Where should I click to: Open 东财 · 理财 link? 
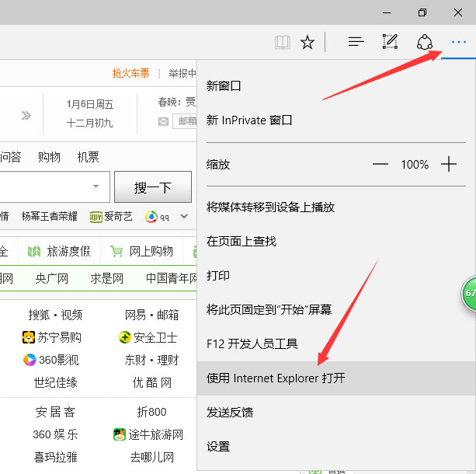[151, 360]
